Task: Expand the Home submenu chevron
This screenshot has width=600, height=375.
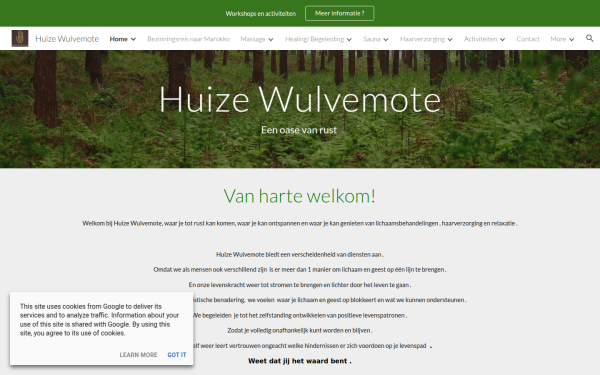Action: [133, 39]
